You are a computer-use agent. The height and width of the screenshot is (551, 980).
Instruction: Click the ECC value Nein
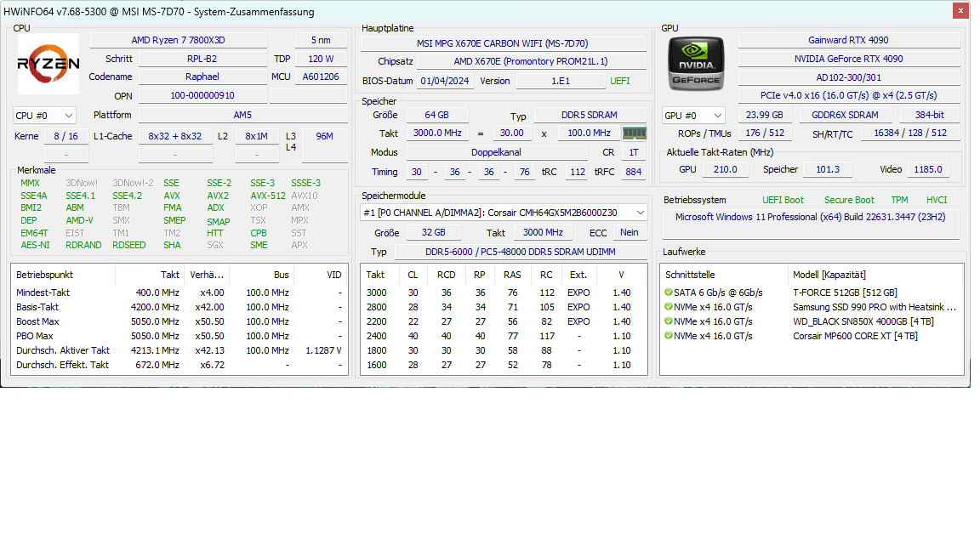[630, 232]
